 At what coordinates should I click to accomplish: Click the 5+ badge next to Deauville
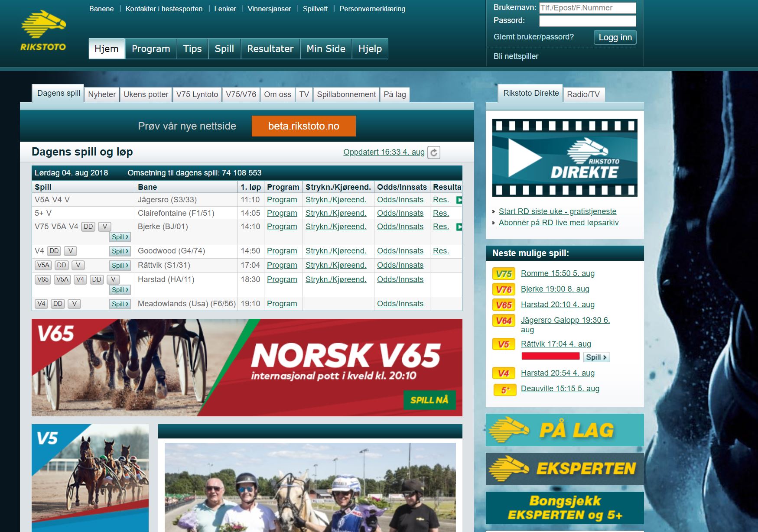(x=504, y=390)
